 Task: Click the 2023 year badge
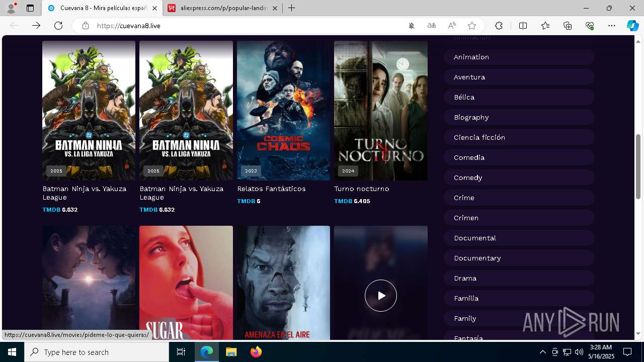(x=251, y=171)
